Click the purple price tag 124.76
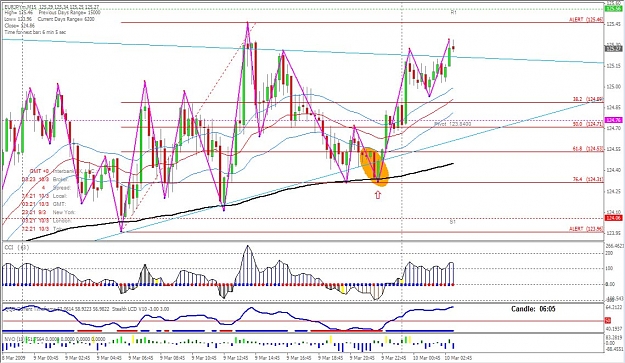The width and height of the screenshot is (625, 363). coord(614,120)
